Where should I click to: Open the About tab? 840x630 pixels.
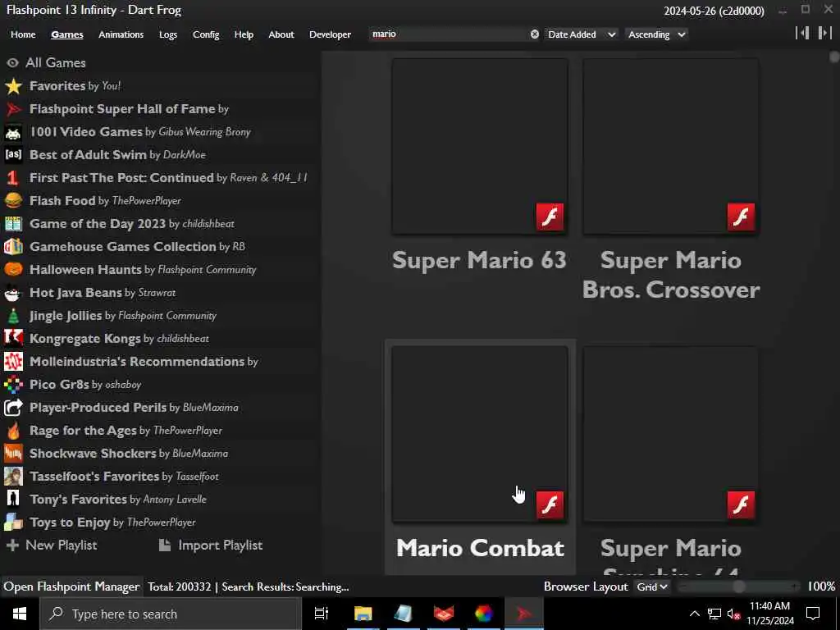(281, 34)
